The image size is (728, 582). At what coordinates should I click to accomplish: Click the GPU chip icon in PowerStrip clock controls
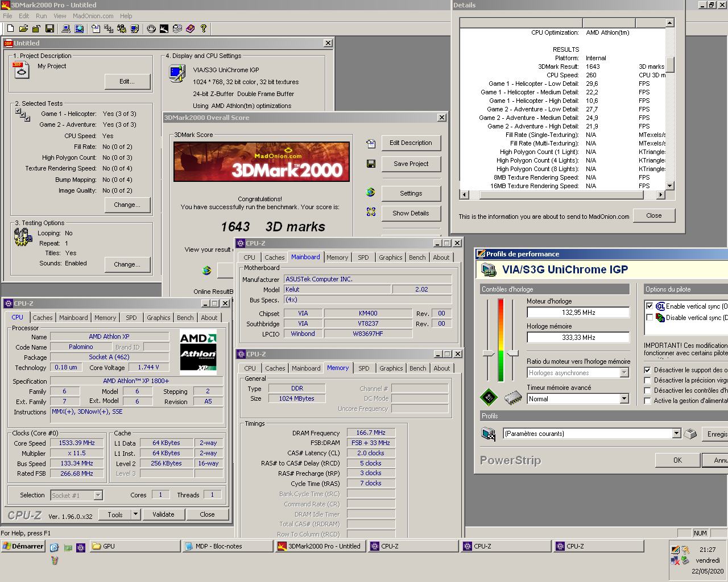coord(489,397)
